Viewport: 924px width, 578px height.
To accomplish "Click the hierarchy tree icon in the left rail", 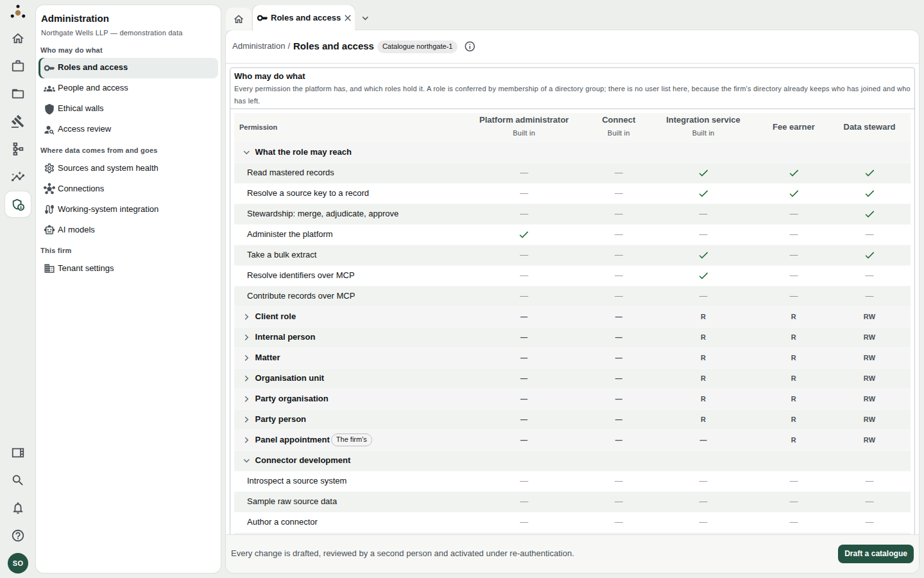I will (18, 149).
